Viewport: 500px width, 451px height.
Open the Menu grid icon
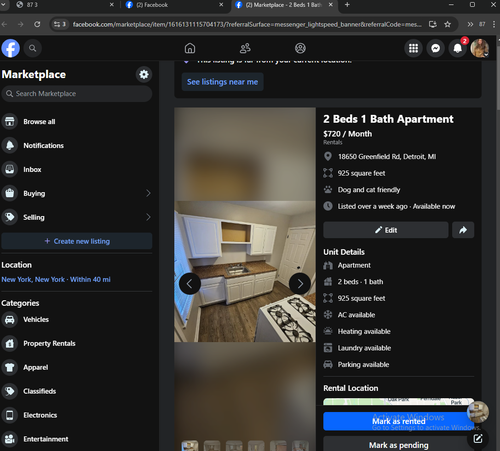point(413,49)
